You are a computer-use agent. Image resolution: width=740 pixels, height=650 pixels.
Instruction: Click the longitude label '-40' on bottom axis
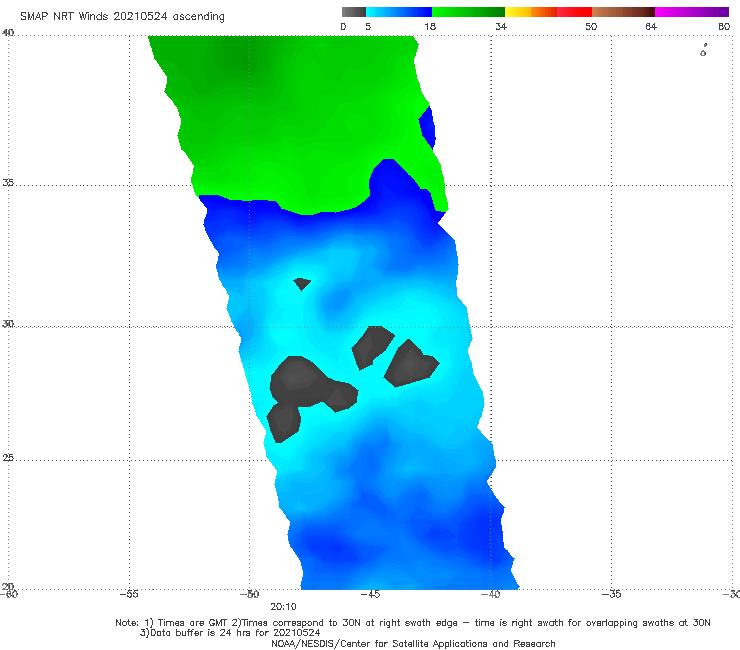point(490,594)
